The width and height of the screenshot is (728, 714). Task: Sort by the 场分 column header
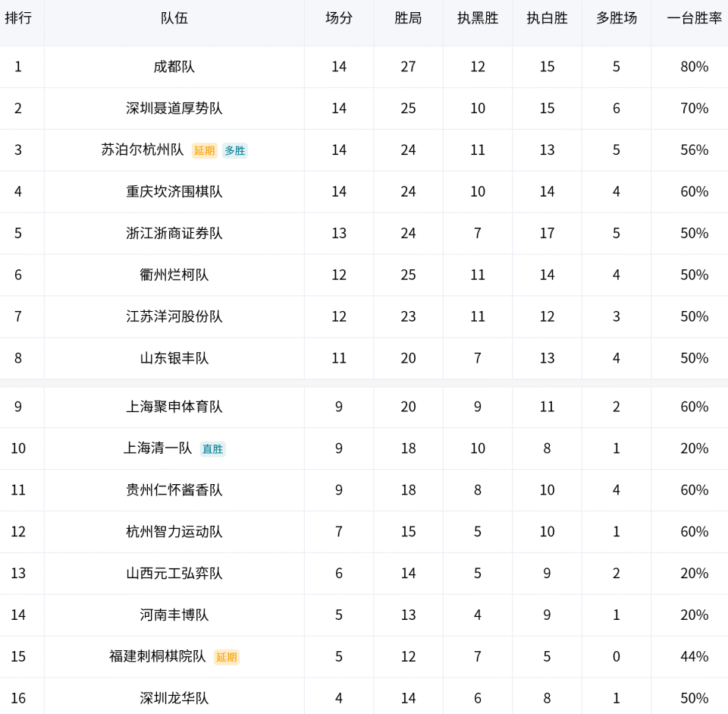338,19
